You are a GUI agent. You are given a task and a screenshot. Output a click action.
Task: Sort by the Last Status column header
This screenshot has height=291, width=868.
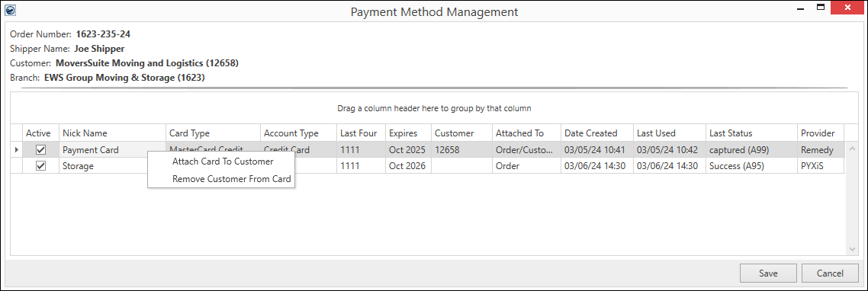click(x=751, y=133)
